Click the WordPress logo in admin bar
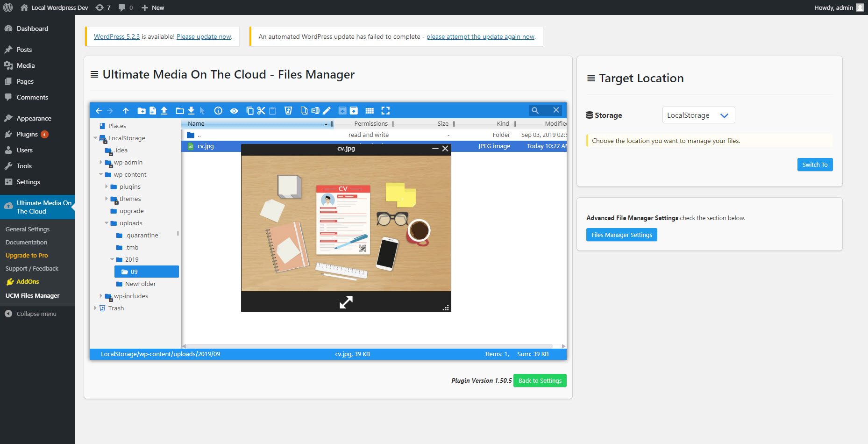868x444 pixels. [x=8, y=7]
